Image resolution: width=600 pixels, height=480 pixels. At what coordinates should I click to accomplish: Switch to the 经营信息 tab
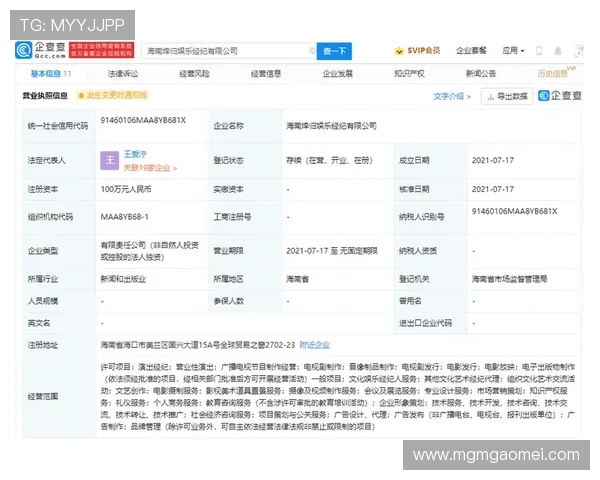[x=266, y=73]
